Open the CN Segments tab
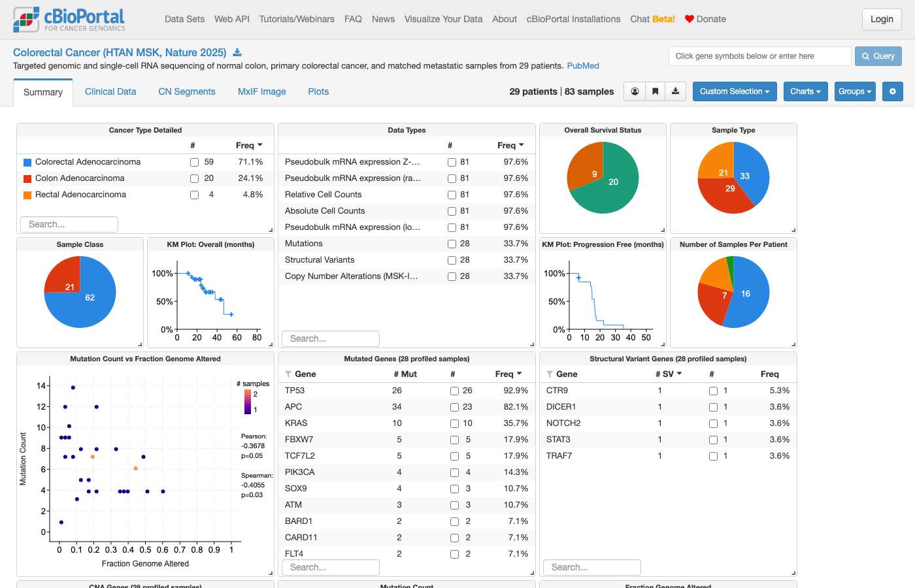 187,91
